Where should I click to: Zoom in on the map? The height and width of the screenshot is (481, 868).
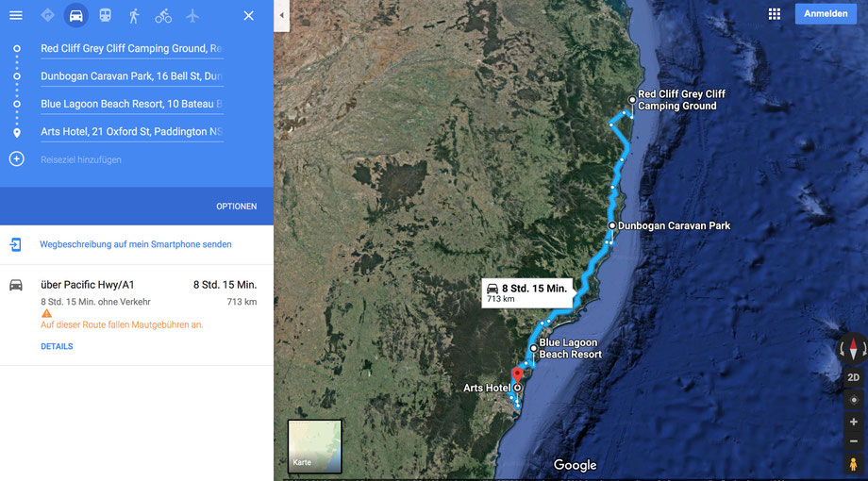[853, 422]
